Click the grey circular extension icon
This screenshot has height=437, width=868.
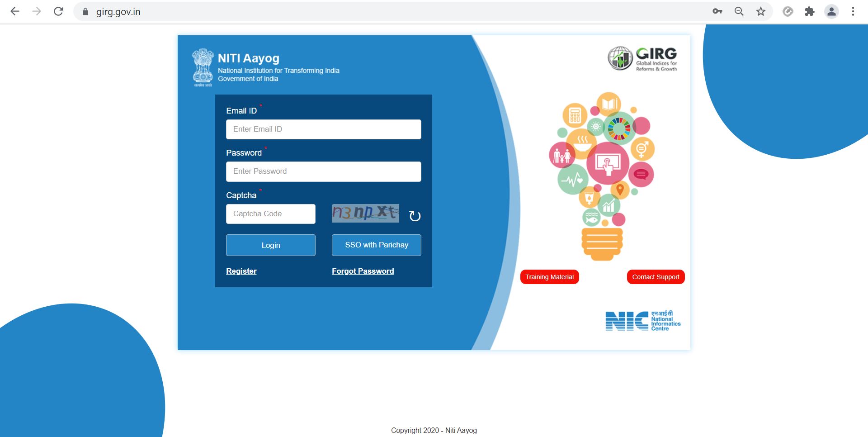coord(788,11)
